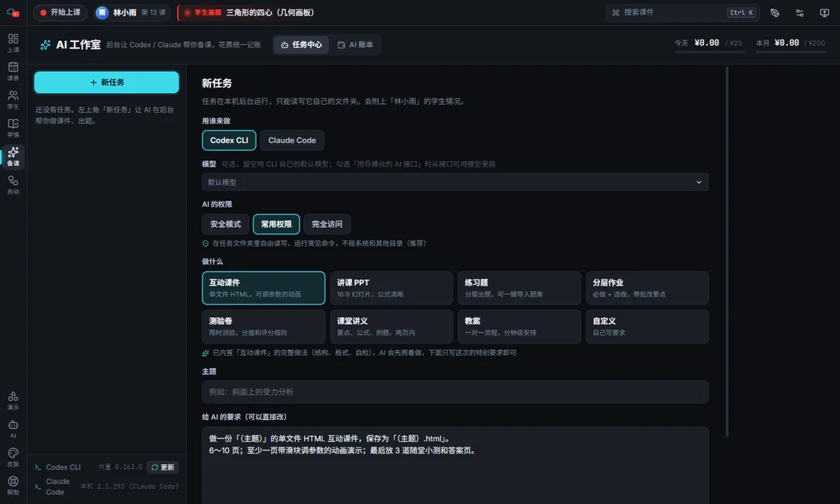Select 常用权限 permission
The height and width of the screenshot is (504, 840).
tap(276, 224)
